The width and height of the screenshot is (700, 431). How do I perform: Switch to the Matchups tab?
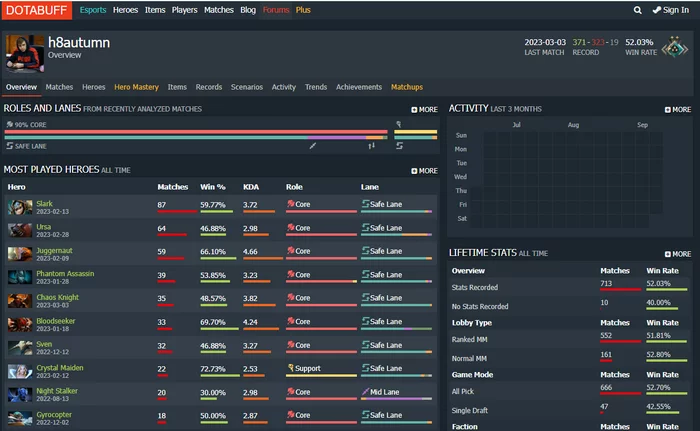407,87
